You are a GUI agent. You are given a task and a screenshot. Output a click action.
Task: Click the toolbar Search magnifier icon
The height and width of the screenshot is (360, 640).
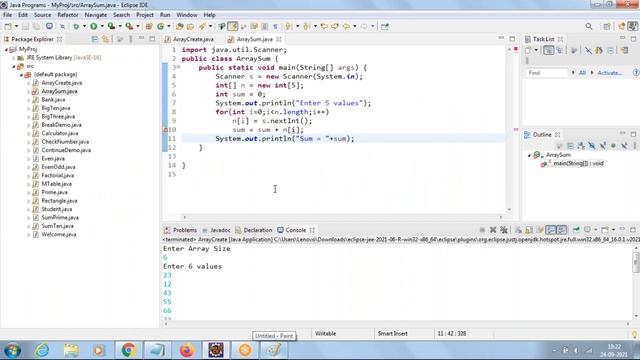point(589,27)
